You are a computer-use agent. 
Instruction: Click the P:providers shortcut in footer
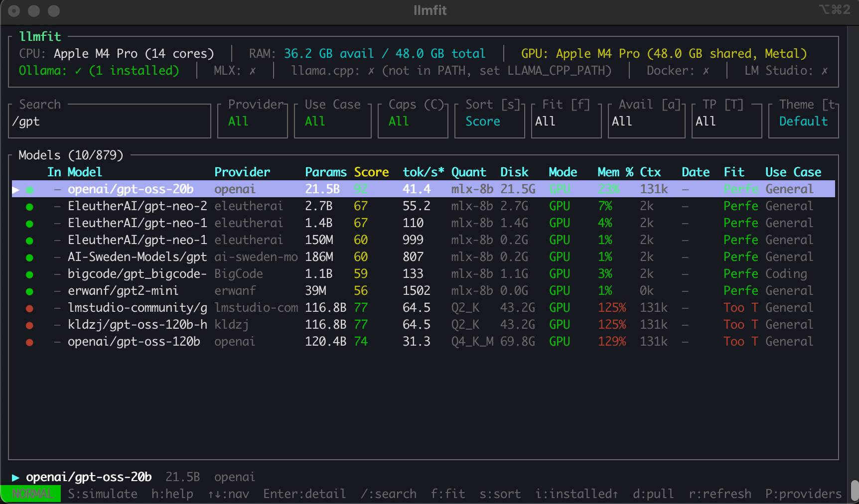803,494
